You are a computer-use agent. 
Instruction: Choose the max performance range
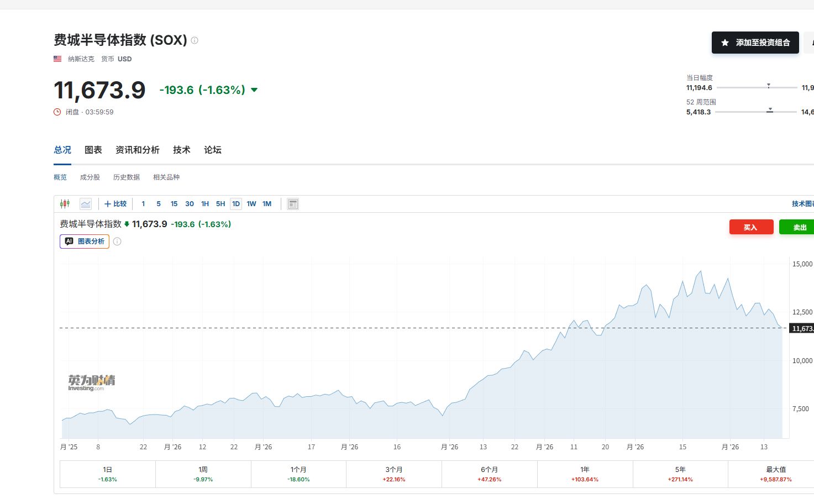(776, 474)
